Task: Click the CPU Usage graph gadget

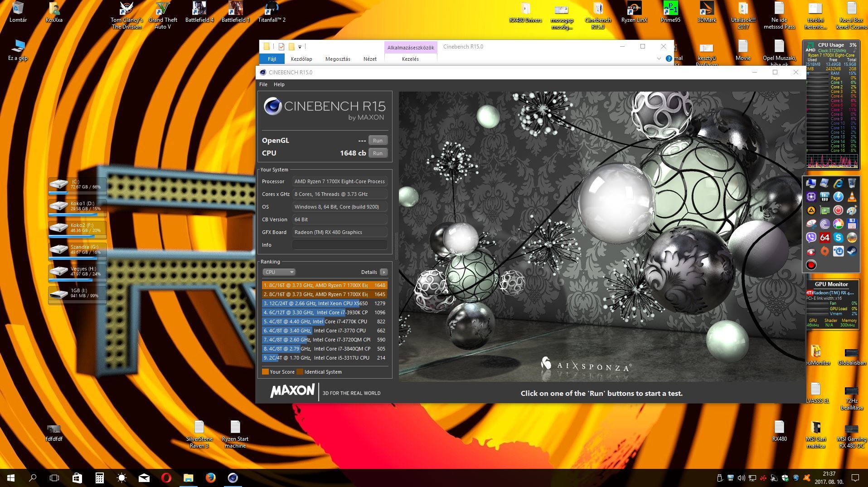Action: point(832,161)
